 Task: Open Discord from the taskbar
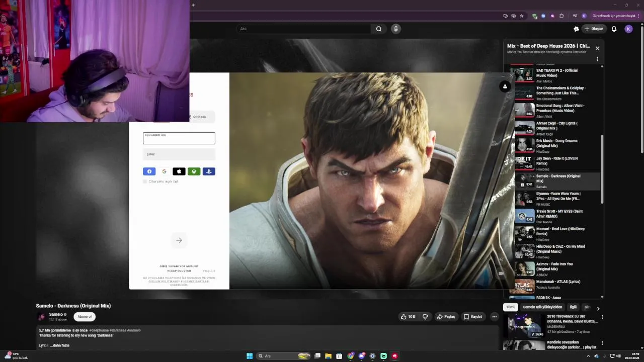361,356
